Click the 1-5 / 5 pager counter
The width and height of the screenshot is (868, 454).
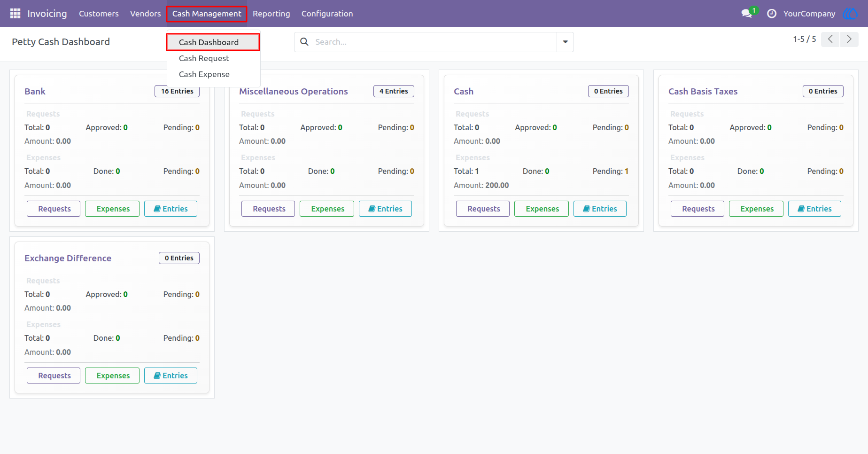(x=805, y=39)
